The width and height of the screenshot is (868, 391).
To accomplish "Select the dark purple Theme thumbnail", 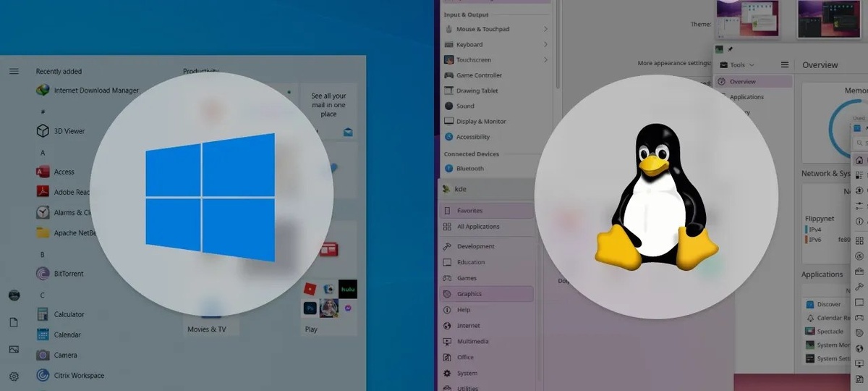I will pos(827,19).
